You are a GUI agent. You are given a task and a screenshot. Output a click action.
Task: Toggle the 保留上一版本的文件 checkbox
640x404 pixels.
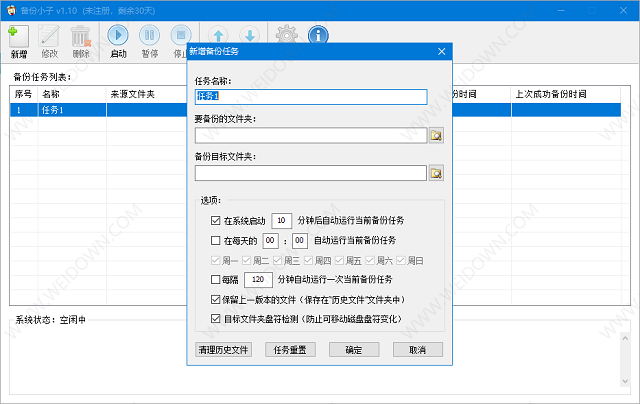click(216, 299)
